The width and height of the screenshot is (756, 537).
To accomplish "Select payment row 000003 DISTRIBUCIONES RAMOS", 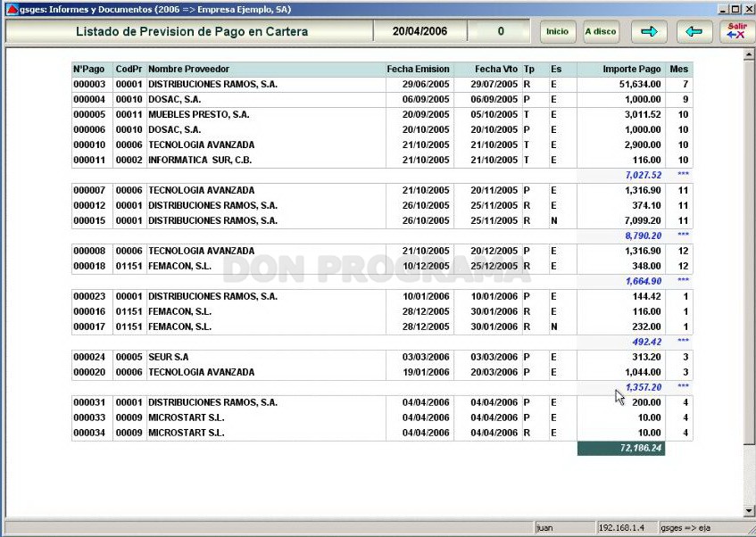I will (382, 85).
